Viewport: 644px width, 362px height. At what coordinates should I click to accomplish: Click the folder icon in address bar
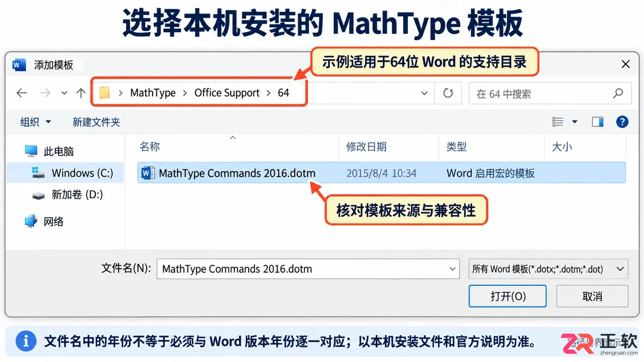click(x=105, y=93)
